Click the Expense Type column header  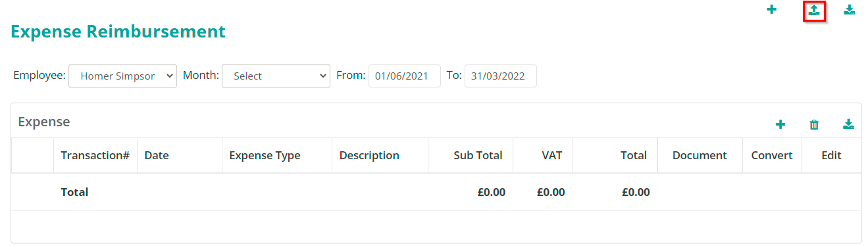pos(265,155)
